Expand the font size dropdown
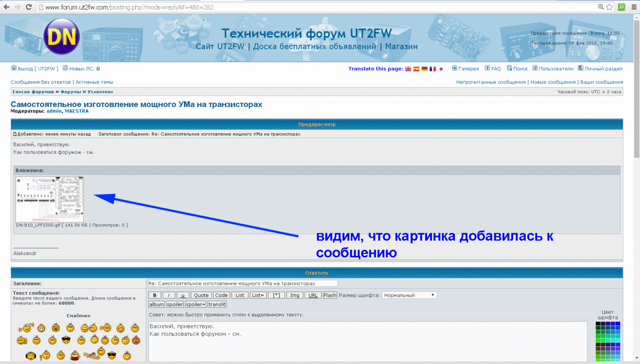The image size is (640, 364). click(409, 295)
